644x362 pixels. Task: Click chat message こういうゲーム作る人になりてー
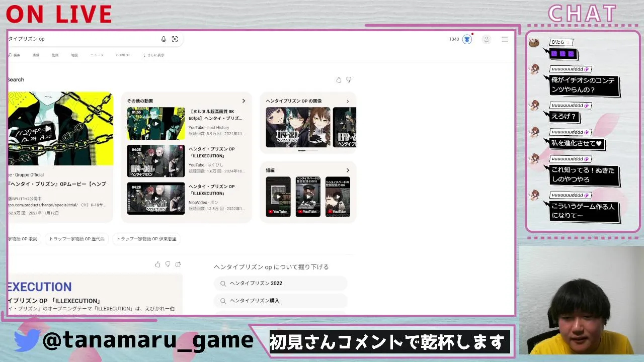click(x=583, y=212)
